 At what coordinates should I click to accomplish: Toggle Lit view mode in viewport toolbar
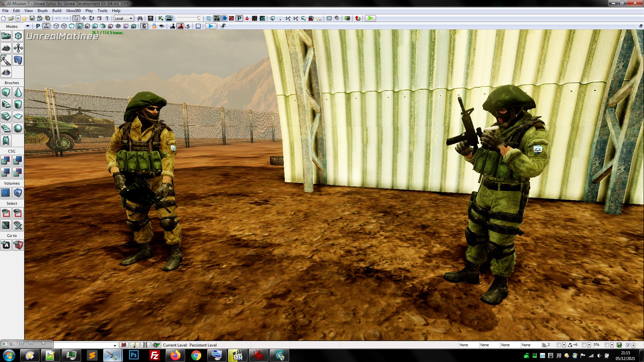79,26
